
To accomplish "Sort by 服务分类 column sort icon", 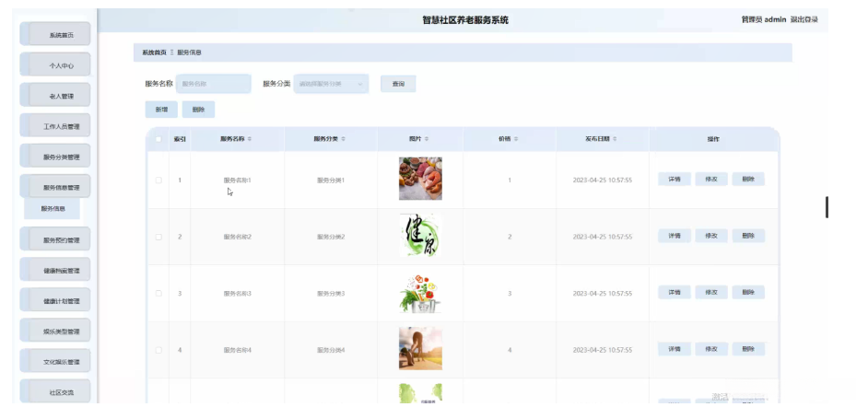I will [x=343, y=139].
